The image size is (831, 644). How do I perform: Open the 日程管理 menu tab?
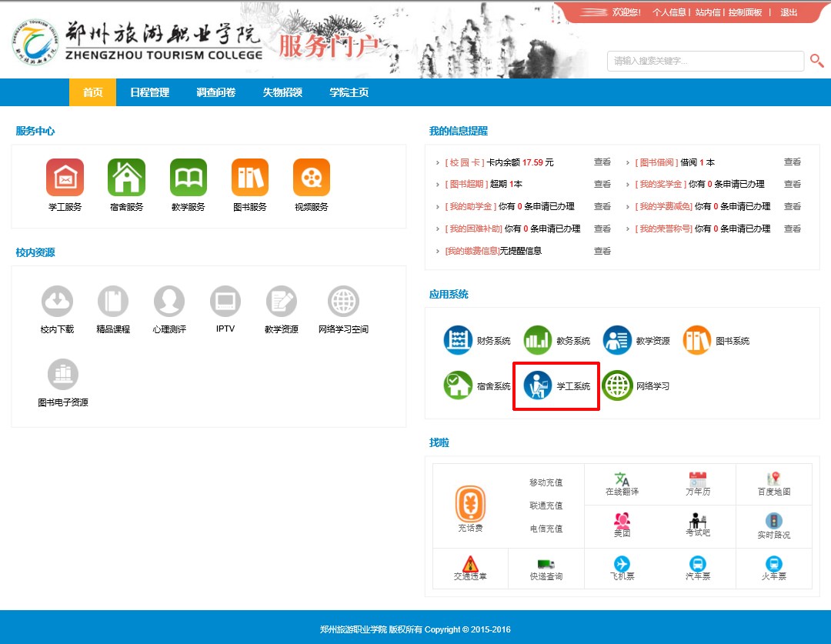pyautogui.click(x=149, y=92)
